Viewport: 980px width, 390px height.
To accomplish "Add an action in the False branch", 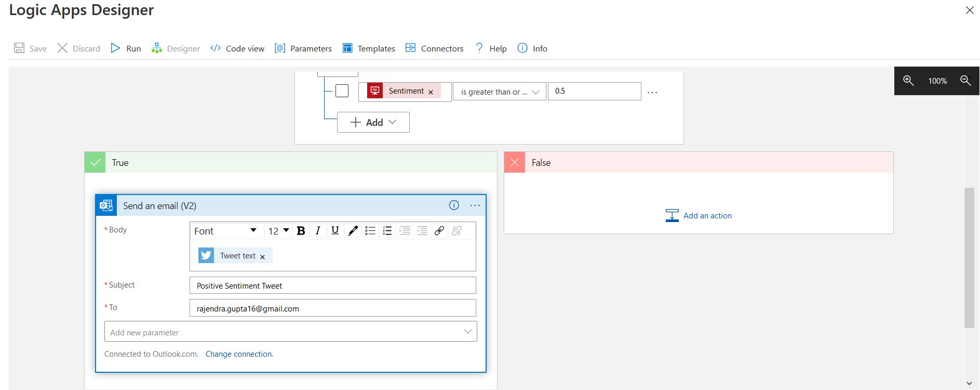I will point(699,215).
